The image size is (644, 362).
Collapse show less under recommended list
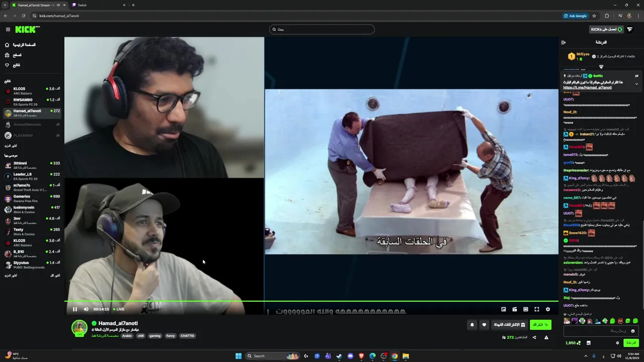[x=55, y=276]
